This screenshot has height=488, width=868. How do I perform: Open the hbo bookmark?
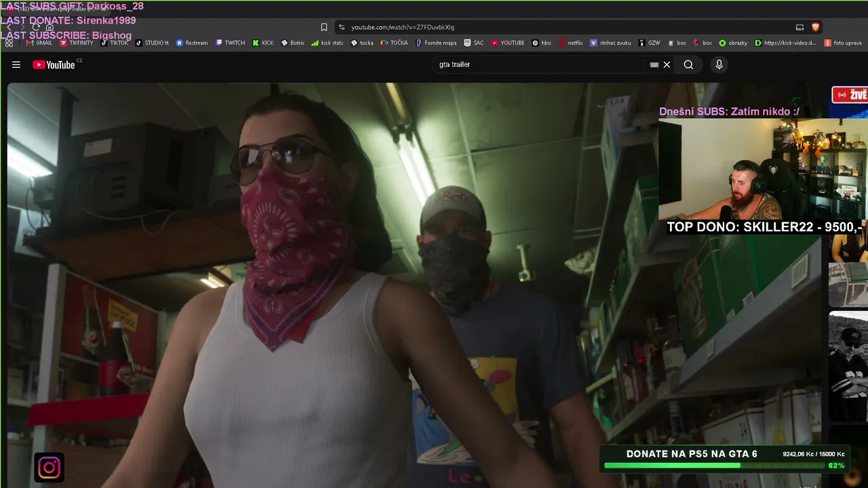pyautogui.click(x=542, y=43)
